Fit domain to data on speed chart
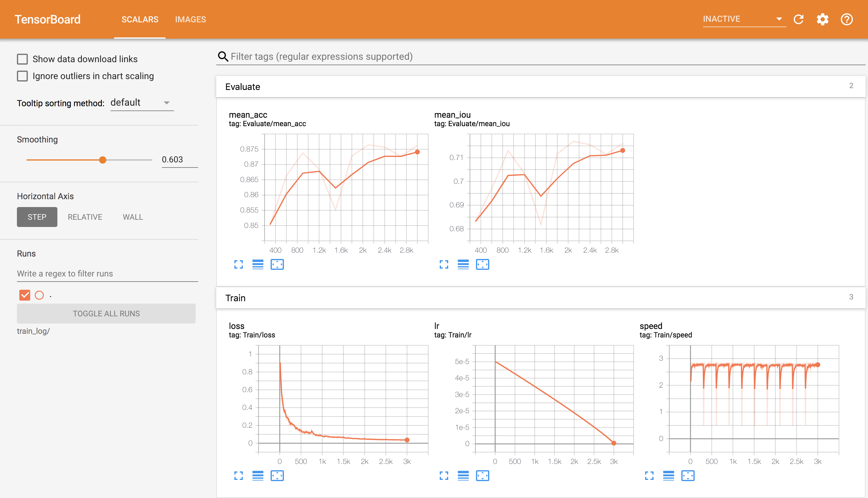 tap(688, 476)
